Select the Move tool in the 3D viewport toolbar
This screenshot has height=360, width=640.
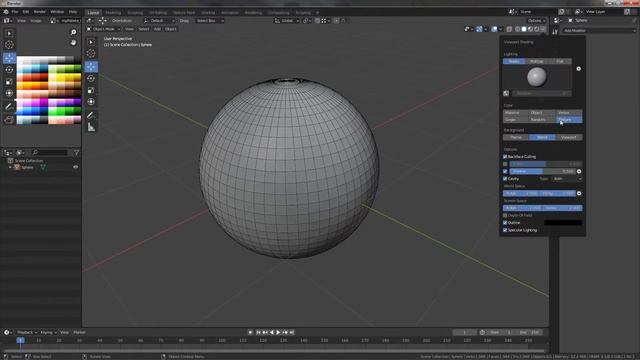[x=91, y=67]
